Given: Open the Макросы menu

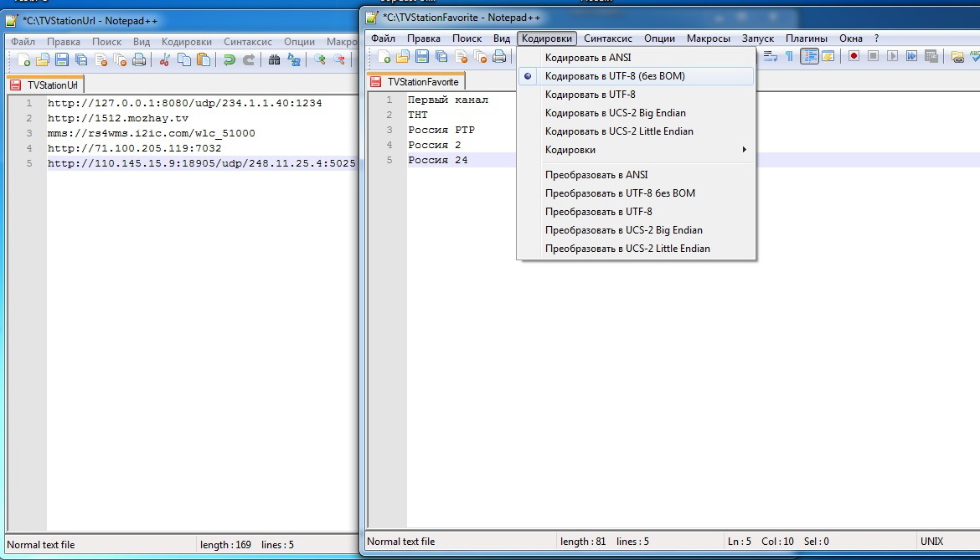Looking at the screenshot, I should tap(708, 39).
